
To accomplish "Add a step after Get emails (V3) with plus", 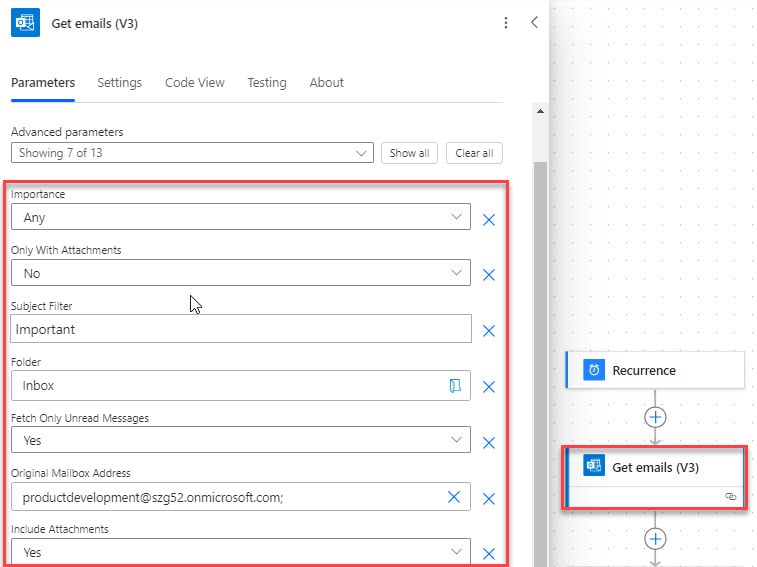I will click(655, 539).
